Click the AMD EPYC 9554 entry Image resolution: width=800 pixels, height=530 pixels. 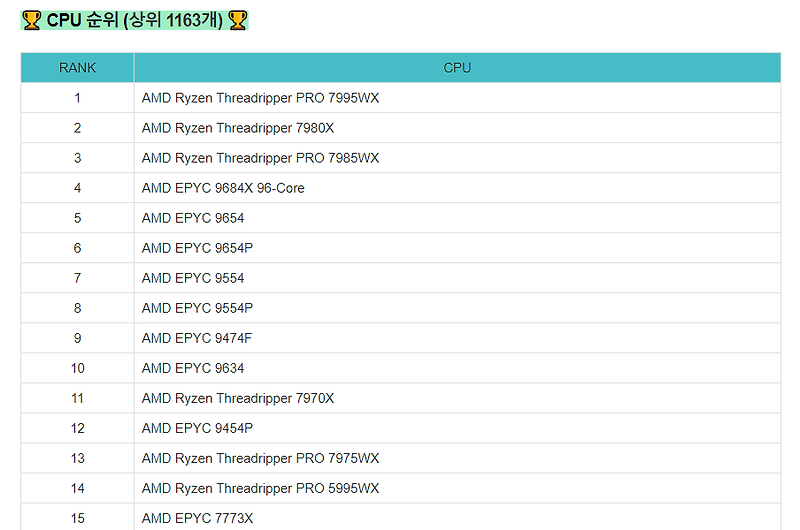tap(193, 278)
